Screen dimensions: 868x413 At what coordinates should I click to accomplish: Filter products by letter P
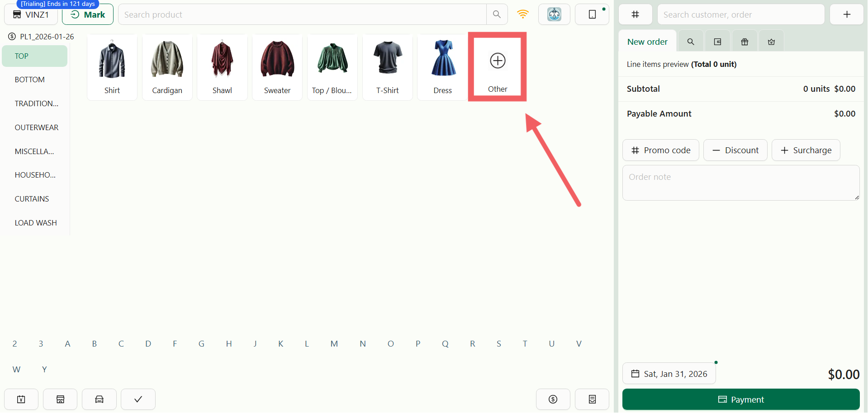418,344
